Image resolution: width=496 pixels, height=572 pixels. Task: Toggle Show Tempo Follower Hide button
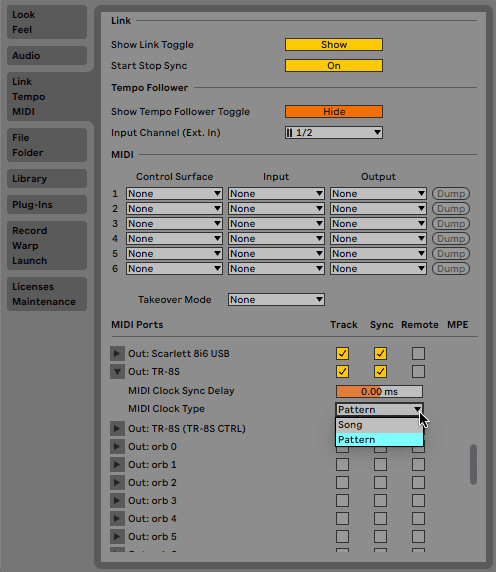334,111
